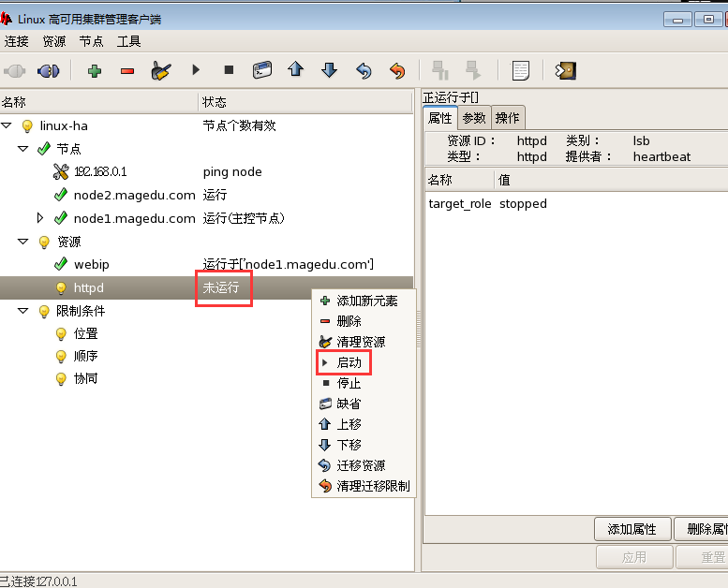Collapse the linux-ha tree root
This screenshot has width=728, height=588.
coord(7,125)
